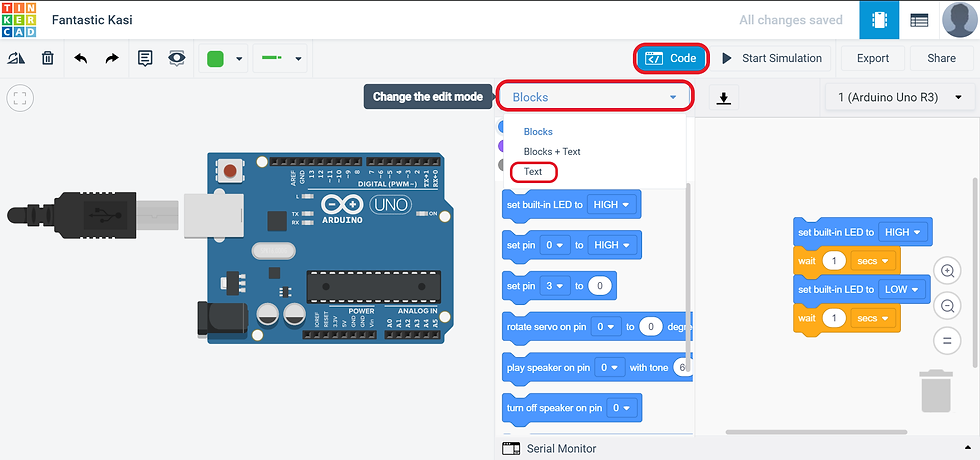This screenshot has width=980, height=460.
Task: Click the Arduino reset button
Action: (x=230, y=171)
